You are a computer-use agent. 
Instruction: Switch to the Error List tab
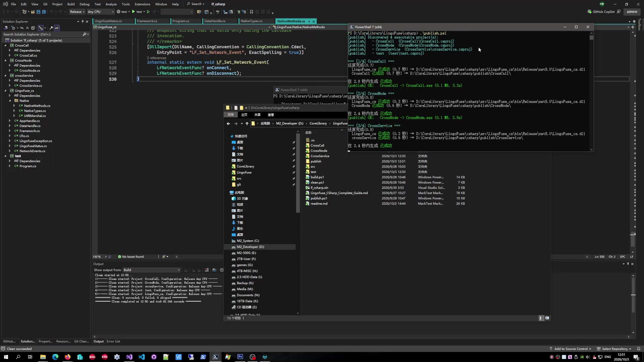tap(113, 342)
